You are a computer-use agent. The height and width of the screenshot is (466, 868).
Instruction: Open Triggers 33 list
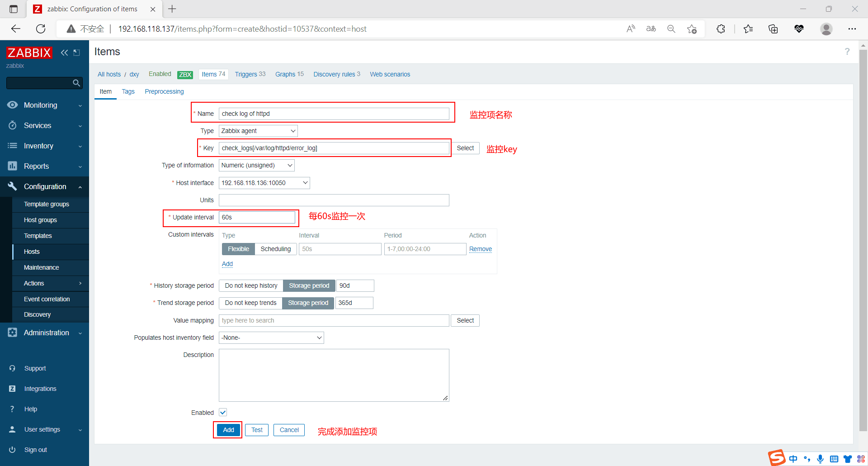250,74
